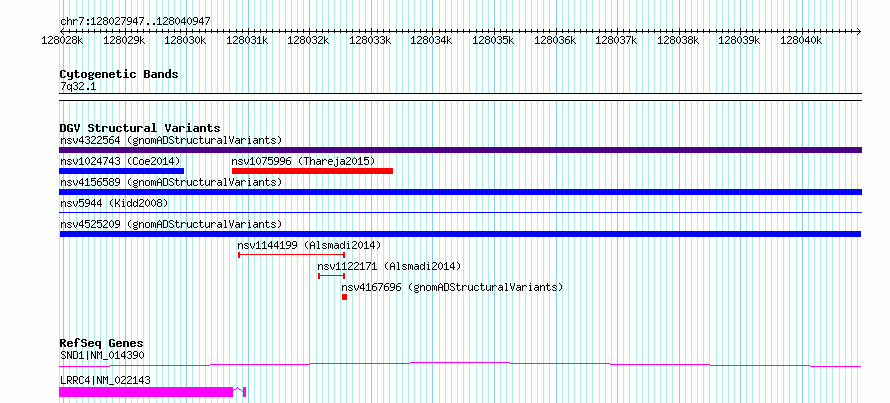
Task: Click the DGV Structural Variants track title
Action: tap(140, 128)
